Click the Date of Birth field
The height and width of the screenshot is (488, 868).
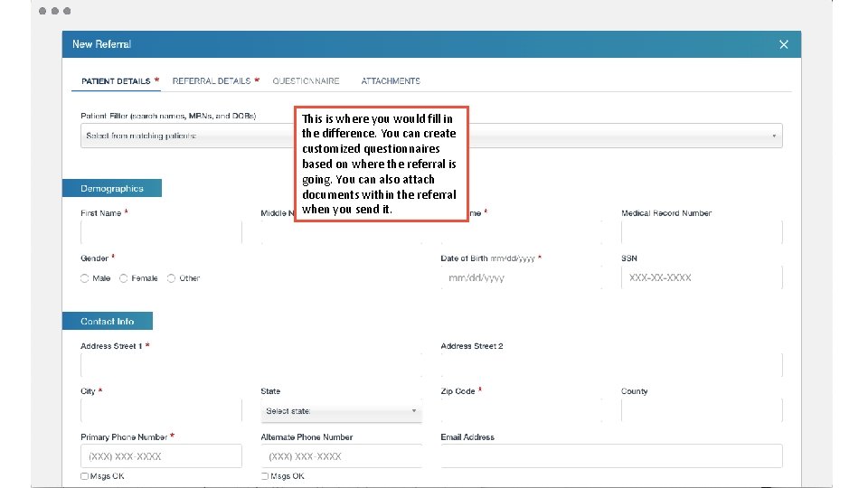coord(521,277)
